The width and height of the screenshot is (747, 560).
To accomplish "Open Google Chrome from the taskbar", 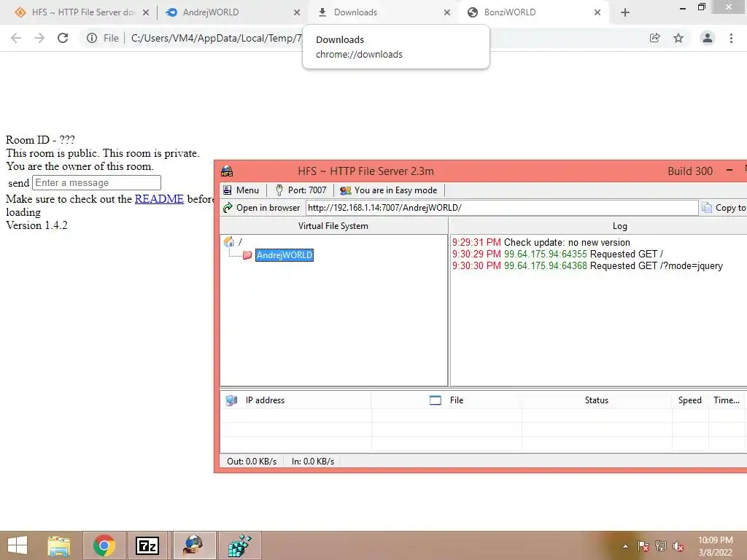I will coord(104,545).
